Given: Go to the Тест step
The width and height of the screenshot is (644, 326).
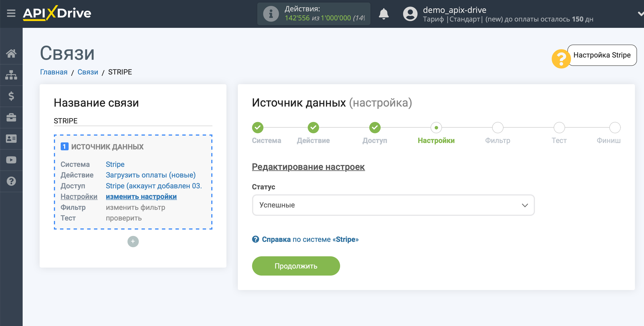Looking at the screenshot, I should point(559,127).
